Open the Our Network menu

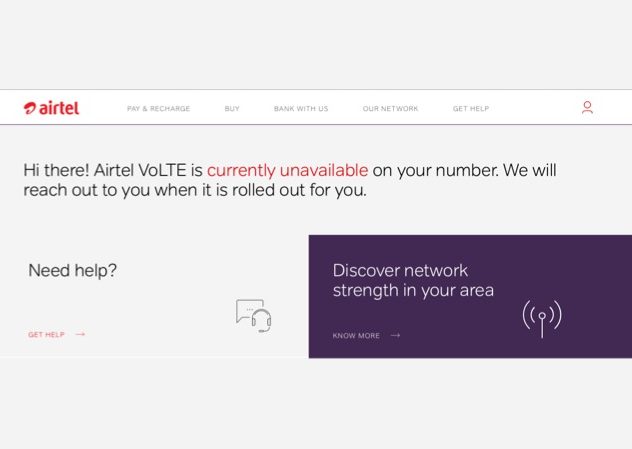tap(391, 108)
